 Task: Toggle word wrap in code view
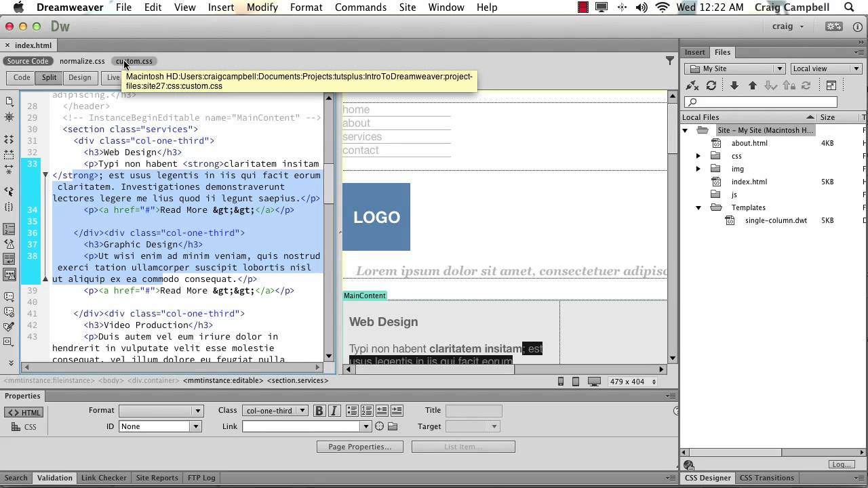[x=9, y=259]
